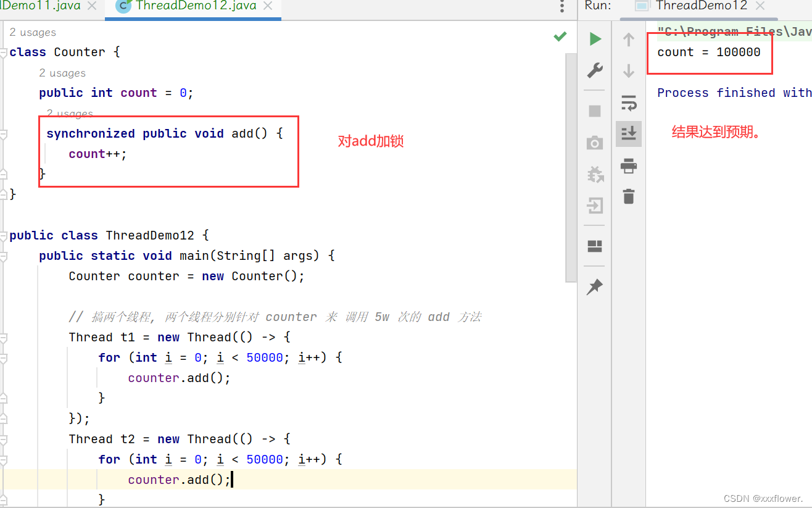
Task: Click the 'count++;' statement
Action: (x=97, y=154)
